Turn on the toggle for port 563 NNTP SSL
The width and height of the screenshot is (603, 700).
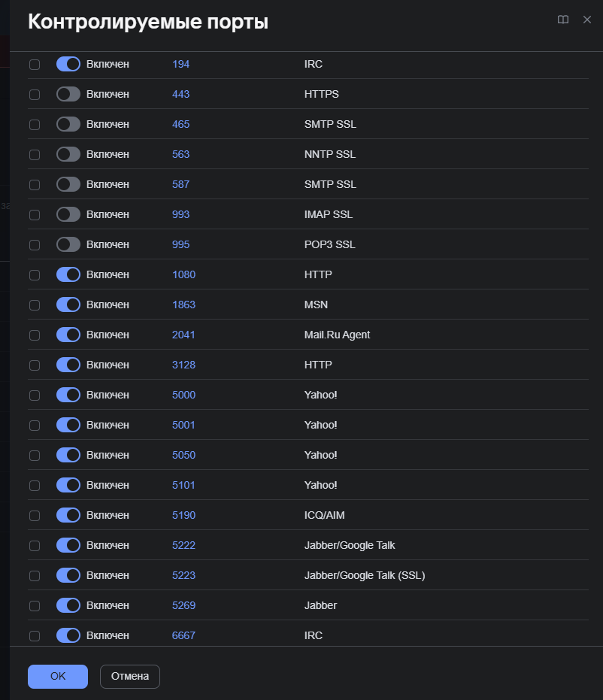click(x=68, y=154)
